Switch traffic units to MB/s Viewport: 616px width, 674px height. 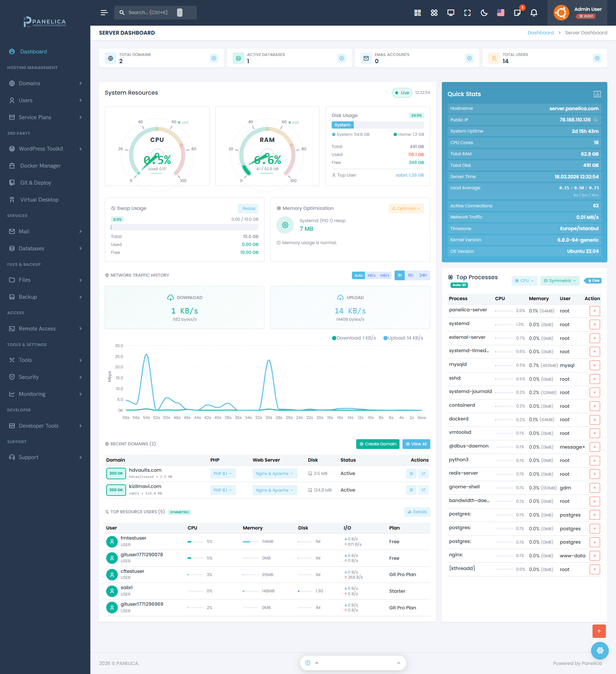coord(384,275)
